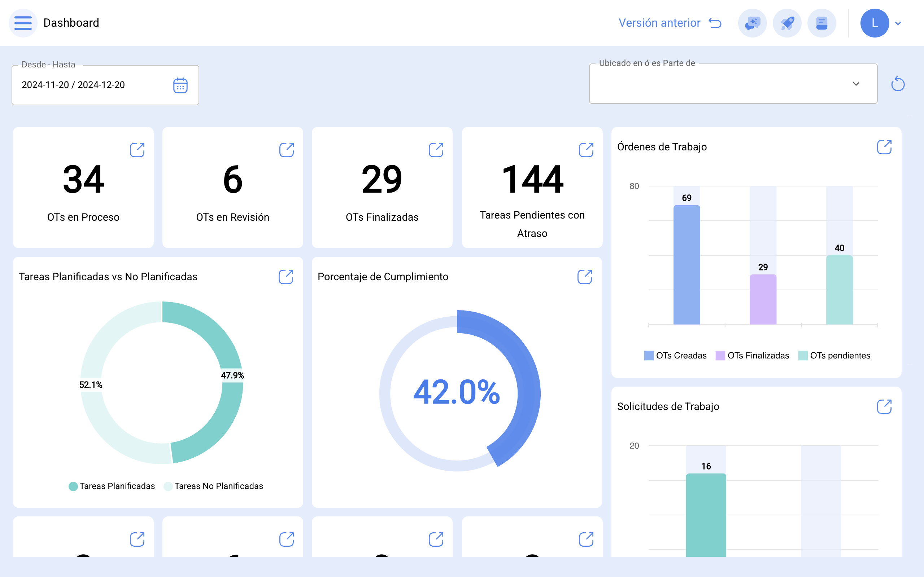The image size is (924, 577).
Task: Toggle OTs Creadas legend item
Action: coord(675,356)
